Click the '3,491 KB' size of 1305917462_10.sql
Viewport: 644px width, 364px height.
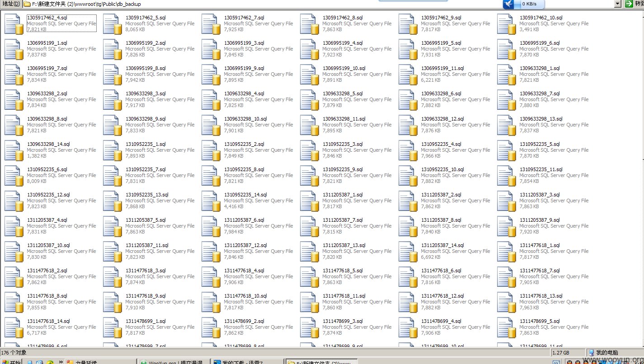coord(529,29)
